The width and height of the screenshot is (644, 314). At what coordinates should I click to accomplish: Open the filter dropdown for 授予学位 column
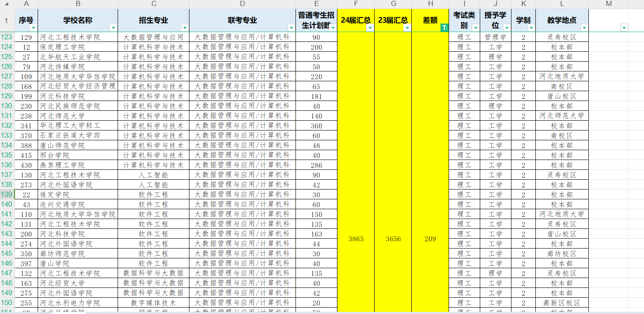507,28
